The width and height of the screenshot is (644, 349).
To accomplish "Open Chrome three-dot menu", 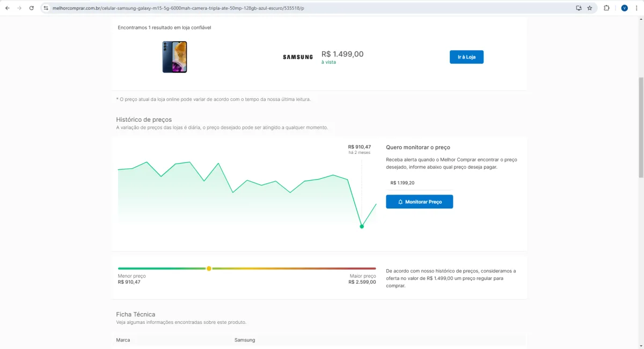I will 636,8.
